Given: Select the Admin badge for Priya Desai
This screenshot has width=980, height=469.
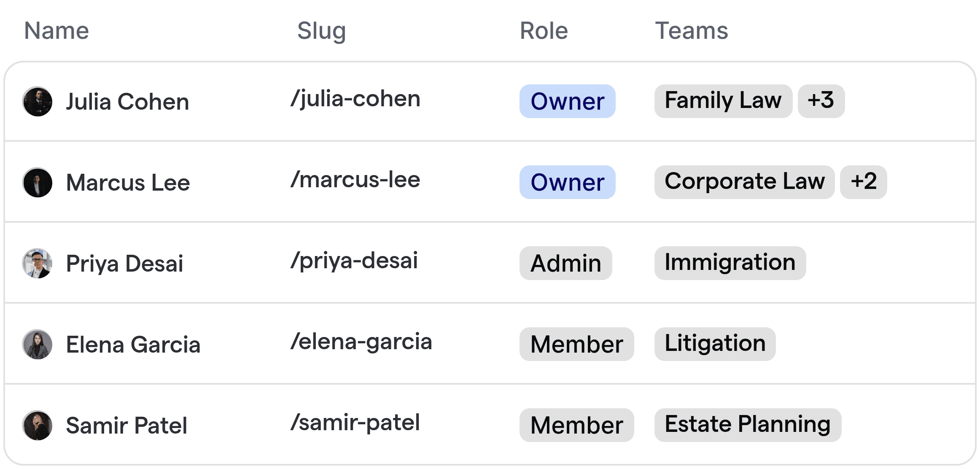Looking at the screenshot, I should (x=565, y=263).
